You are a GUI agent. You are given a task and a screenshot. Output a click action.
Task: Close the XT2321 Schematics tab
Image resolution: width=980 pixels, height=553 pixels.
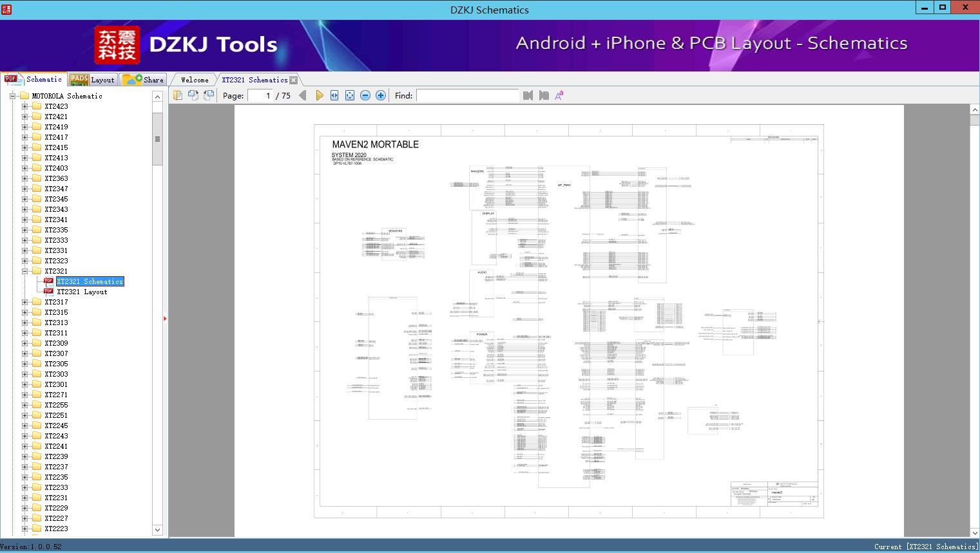(294, 80)
